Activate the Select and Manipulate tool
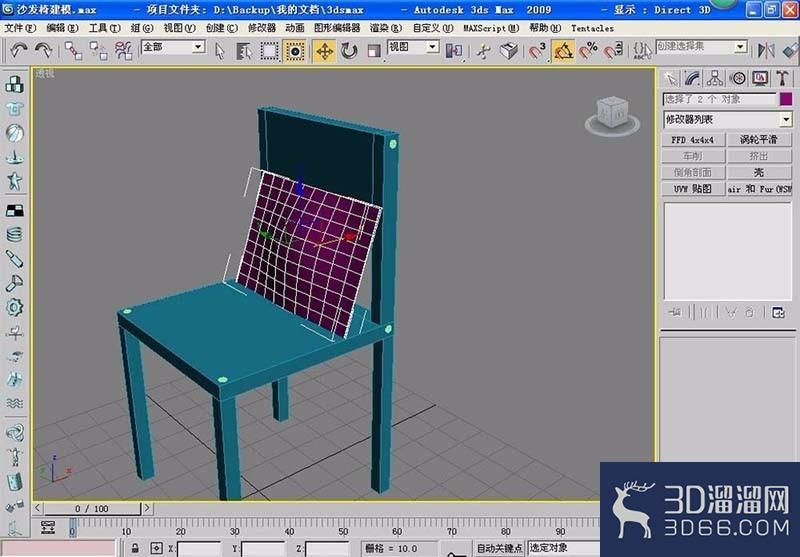Screen dimensions: 800x557 pyautogui.click(x=483, y=51)
